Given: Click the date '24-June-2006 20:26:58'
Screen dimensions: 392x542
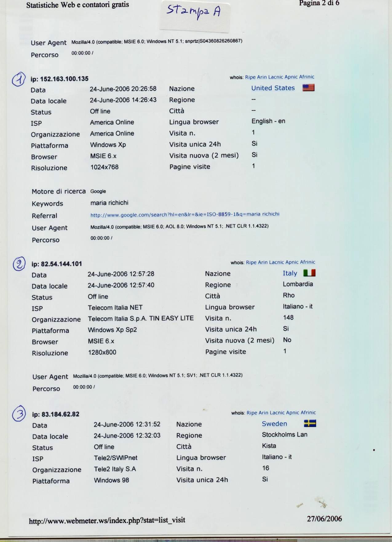Looking at the screenshot, I should point(123,89).
